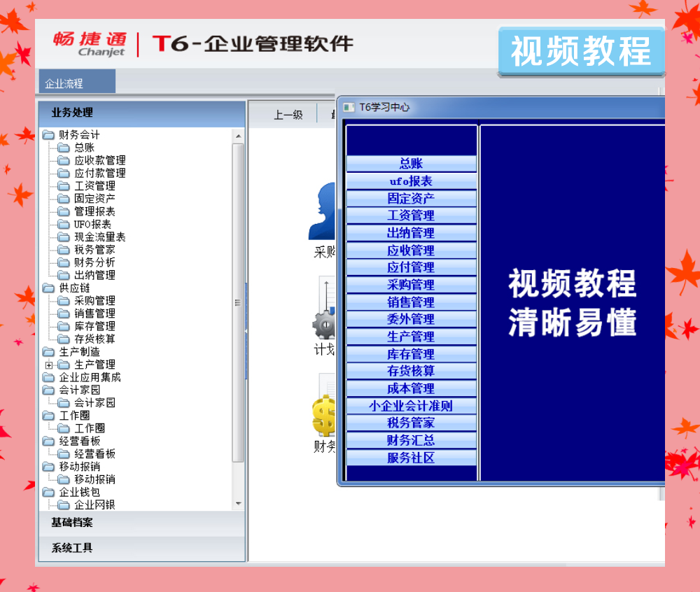The height and width of the screenshot is (592, 700).
Task: Click the 税务管家 folder icon in tree
Action: (64, 250)
